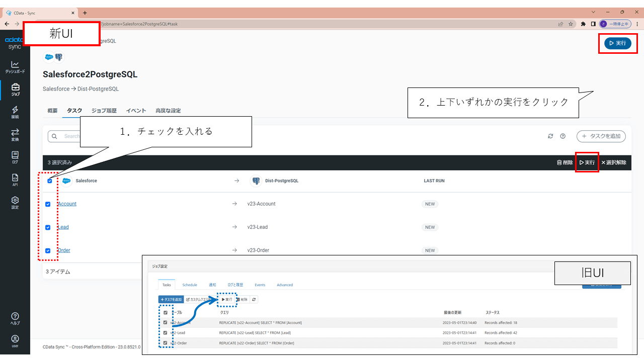Toggle the browser side panel icon

pyautogui.click(x=593, y=24)
